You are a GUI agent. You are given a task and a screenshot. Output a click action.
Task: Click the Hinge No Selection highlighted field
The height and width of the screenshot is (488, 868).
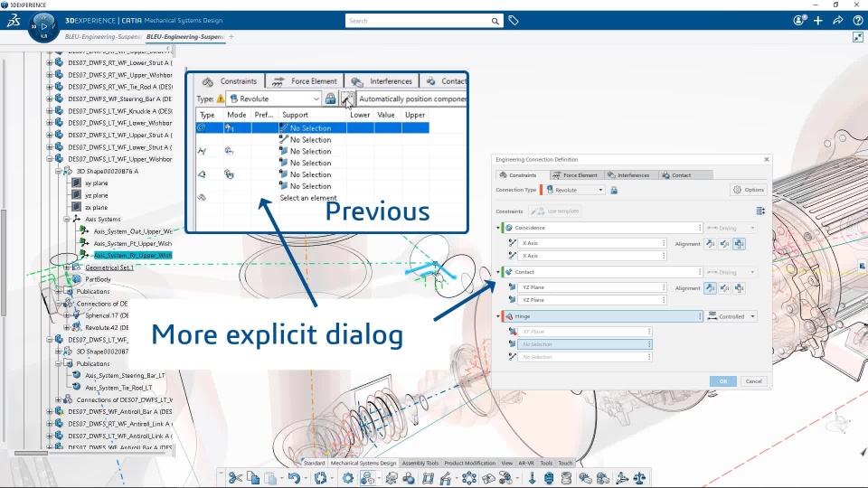click(x=585, y=344)
